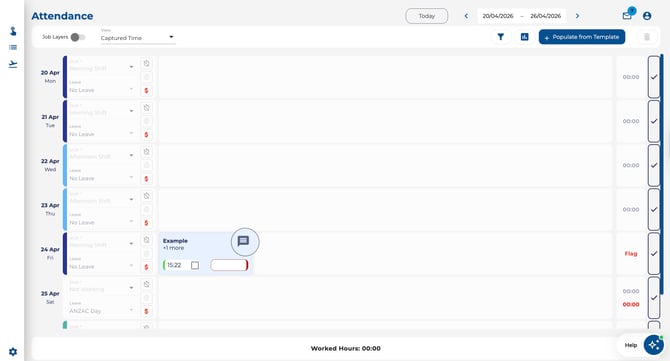Open the ANZAC Day leave dropdown
Image resolution: width=670 pixels, height=361 pixels.
102,309
